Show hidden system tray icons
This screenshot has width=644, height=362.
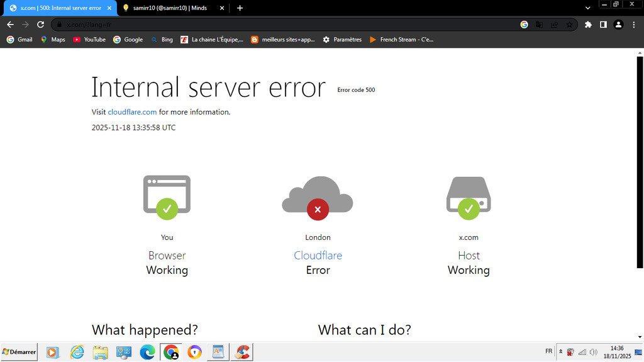pos(560,352)
